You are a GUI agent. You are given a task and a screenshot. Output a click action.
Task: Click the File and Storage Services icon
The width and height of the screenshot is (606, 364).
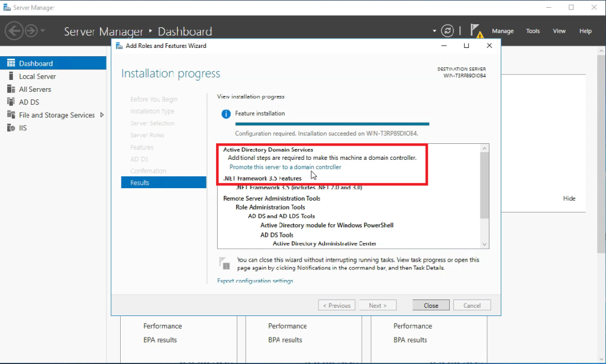(x=10, y=115)
